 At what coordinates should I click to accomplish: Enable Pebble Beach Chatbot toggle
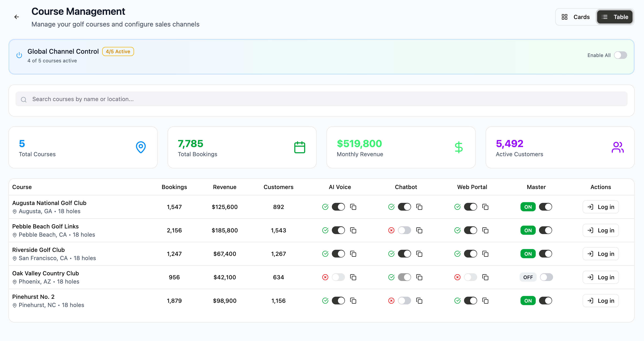(x=404, y=230)
